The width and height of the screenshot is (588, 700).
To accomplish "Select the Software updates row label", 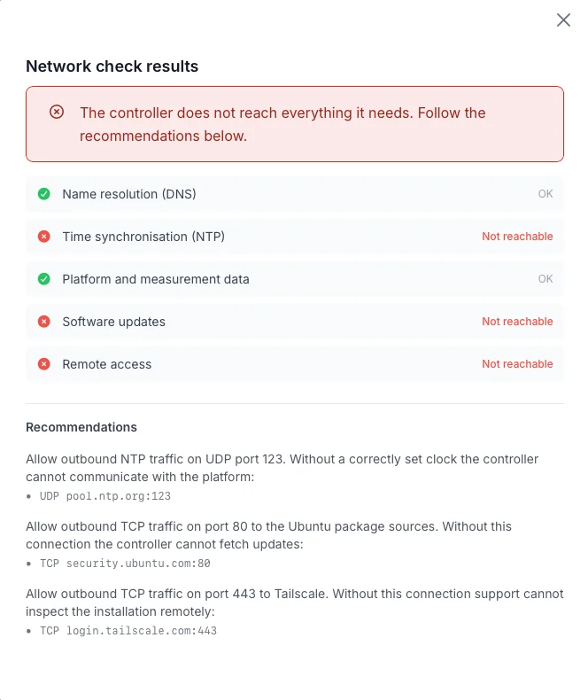I will pyautogui.click(x=113, y=322).
